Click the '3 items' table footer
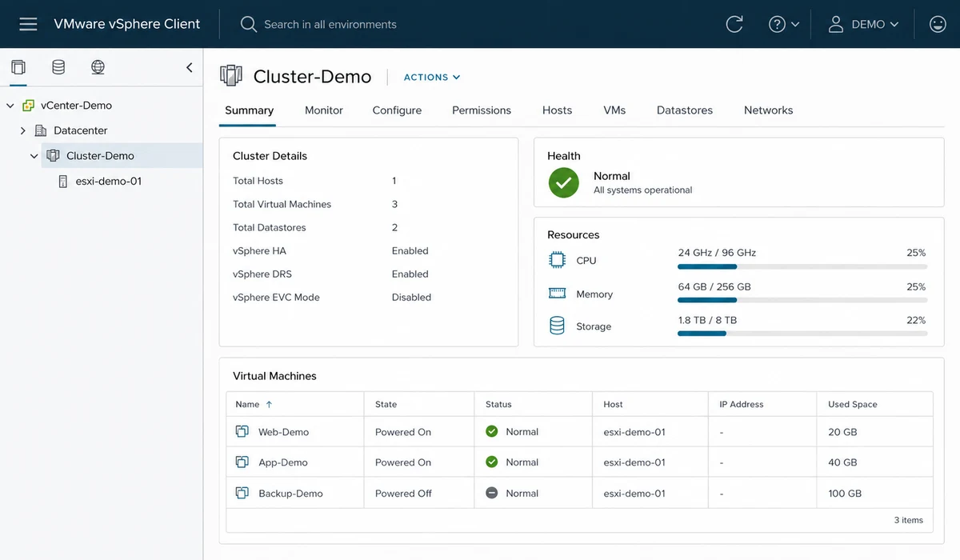Viewport: 960px width, 560px height. [909, 520]
